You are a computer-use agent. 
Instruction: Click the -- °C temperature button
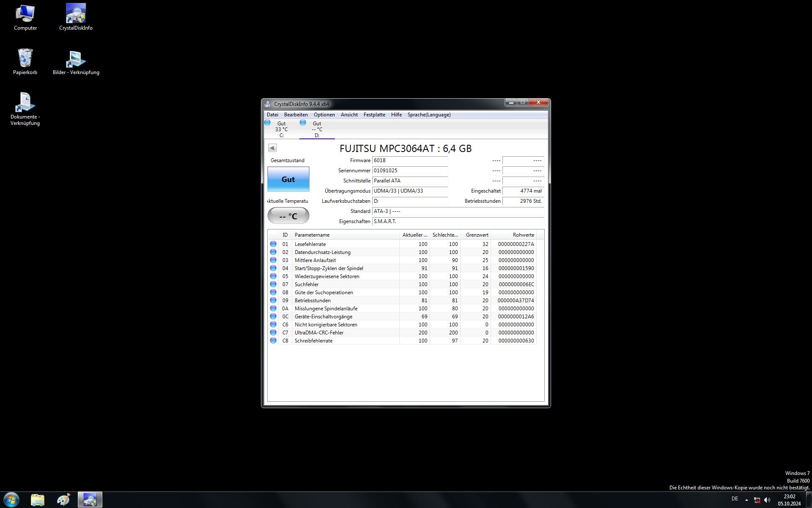point(288,216)
